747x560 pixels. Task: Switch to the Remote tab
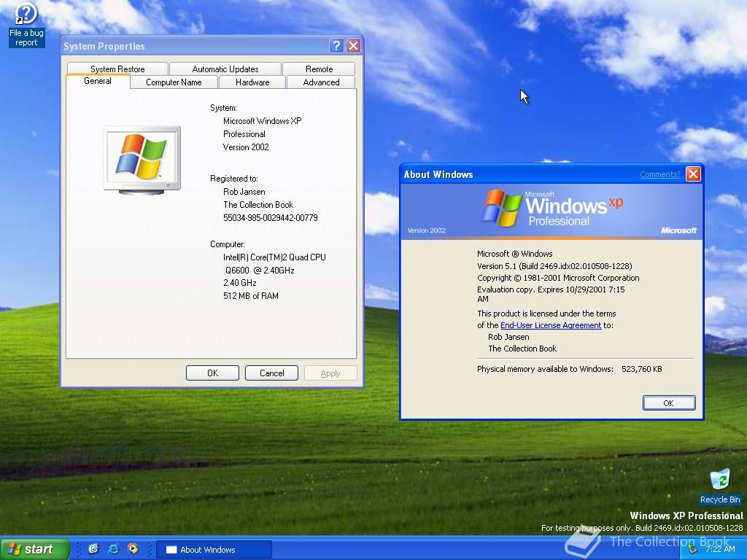[x=320, y=69]
